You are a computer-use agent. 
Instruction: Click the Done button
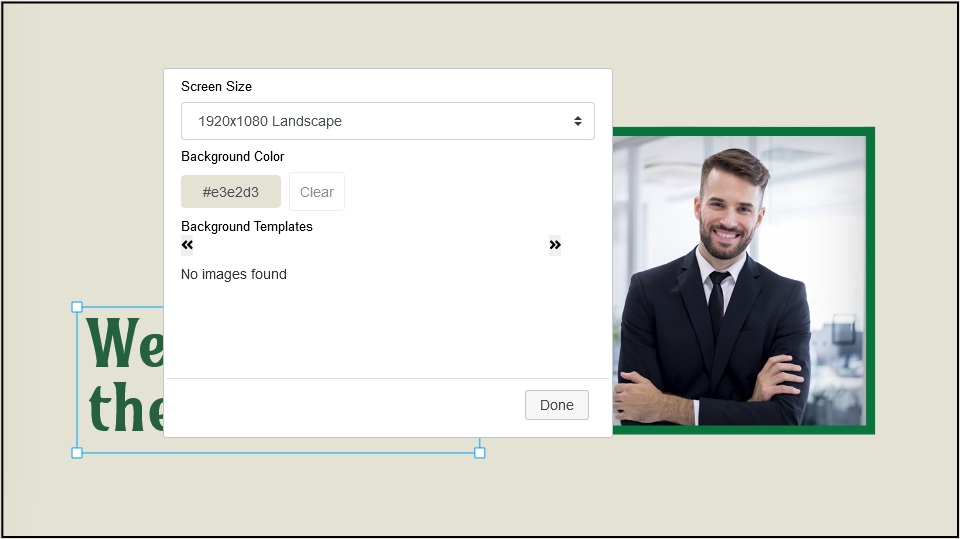[556, 405]
